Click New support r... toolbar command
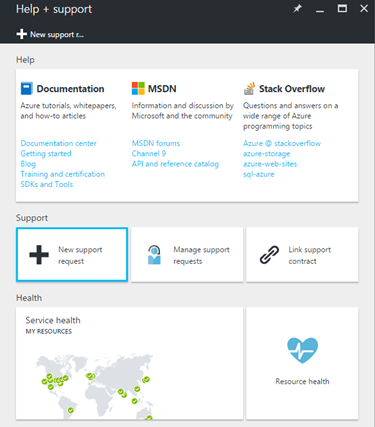This screenshot has height=427, width=375. click(50, 34)
